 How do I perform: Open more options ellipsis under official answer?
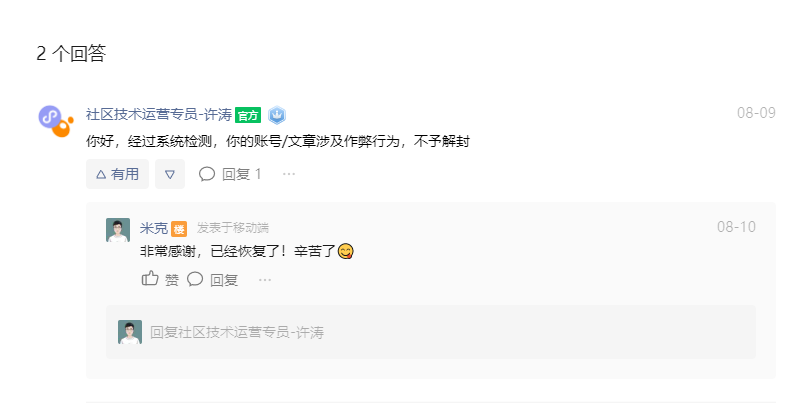pyautogui.click(x=289, y=174)
